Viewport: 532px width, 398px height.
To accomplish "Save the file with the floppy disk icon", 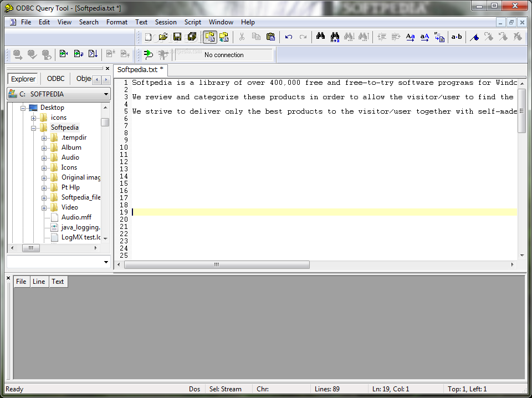I will [177, 37].
